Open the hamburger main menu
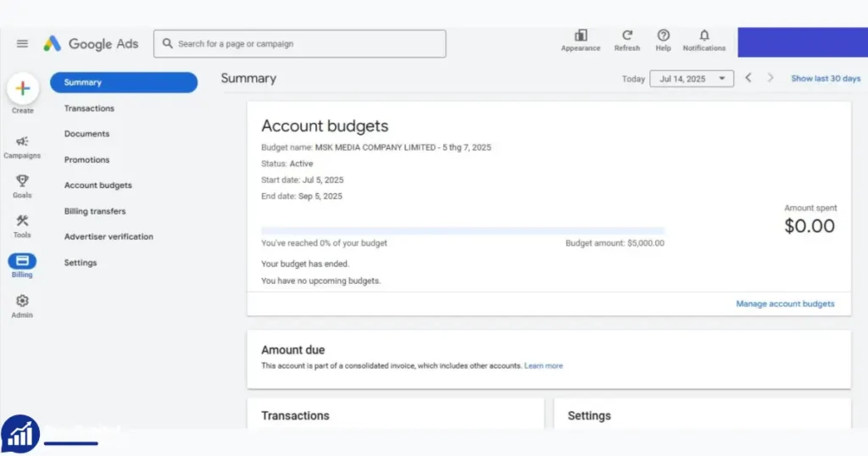 (x=22, y=43)
